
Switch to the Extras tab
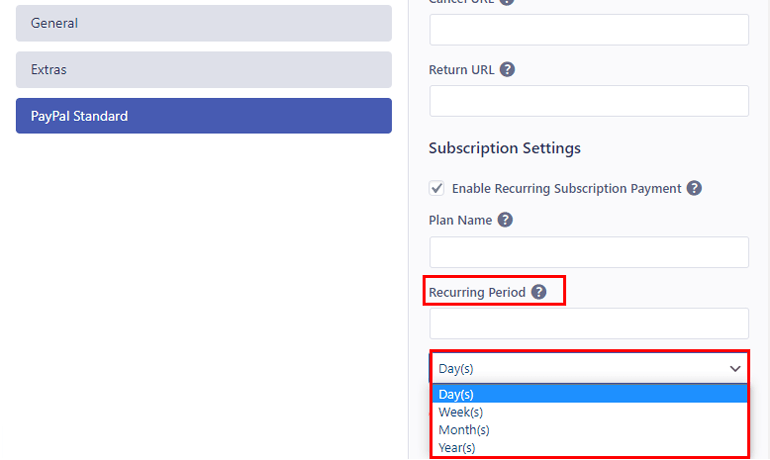(203, 70)
